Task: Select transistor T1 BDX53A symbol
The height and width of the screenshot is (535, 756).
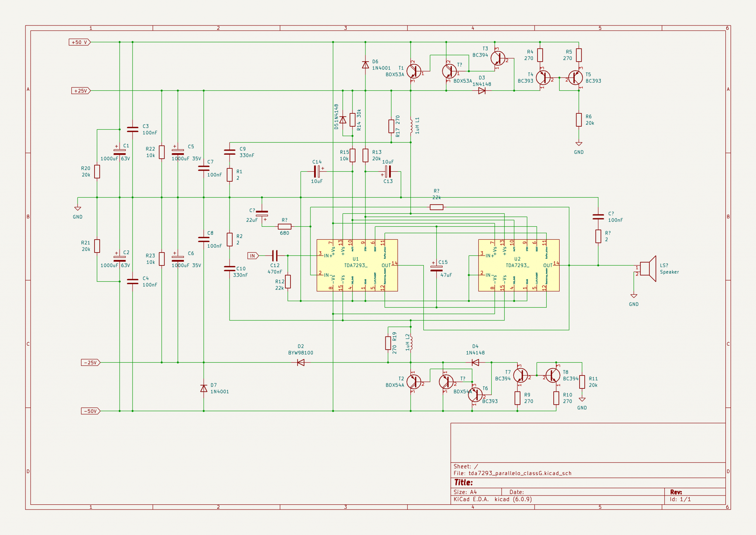Action: [414, 71]
